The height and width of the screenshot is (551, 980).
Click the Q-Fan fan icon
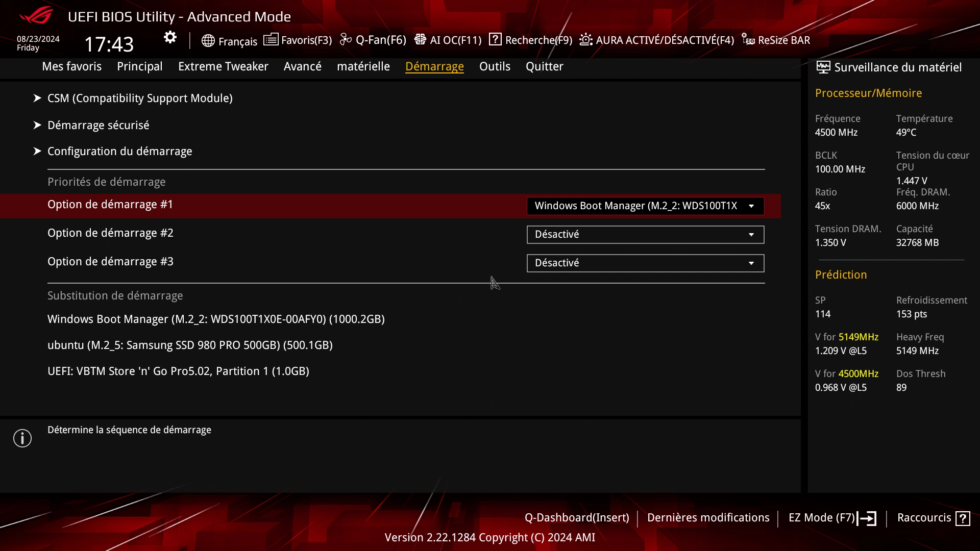(346, 39)
